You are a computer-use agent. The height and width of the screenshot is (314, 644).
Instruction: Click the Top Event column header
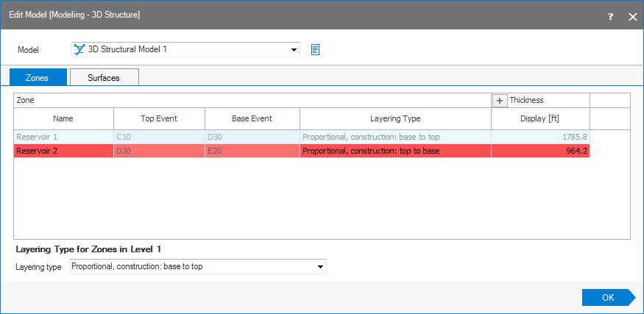coord(159,118)
